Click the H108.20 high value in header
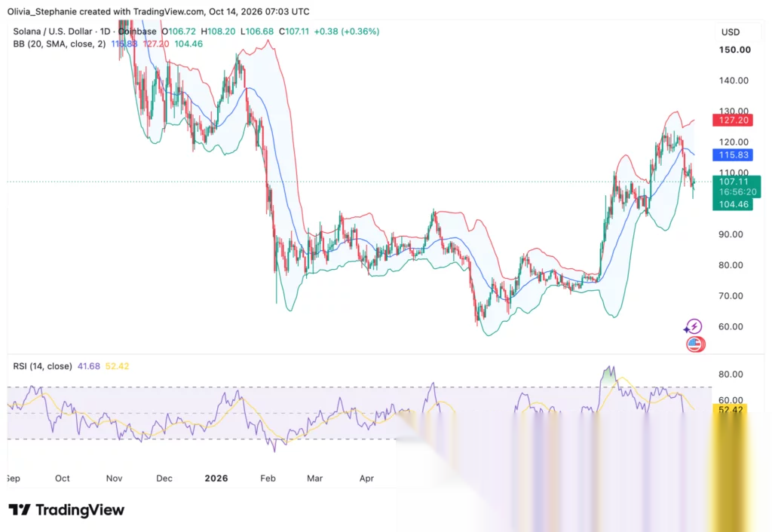772x532 pixels. (218, 32)
